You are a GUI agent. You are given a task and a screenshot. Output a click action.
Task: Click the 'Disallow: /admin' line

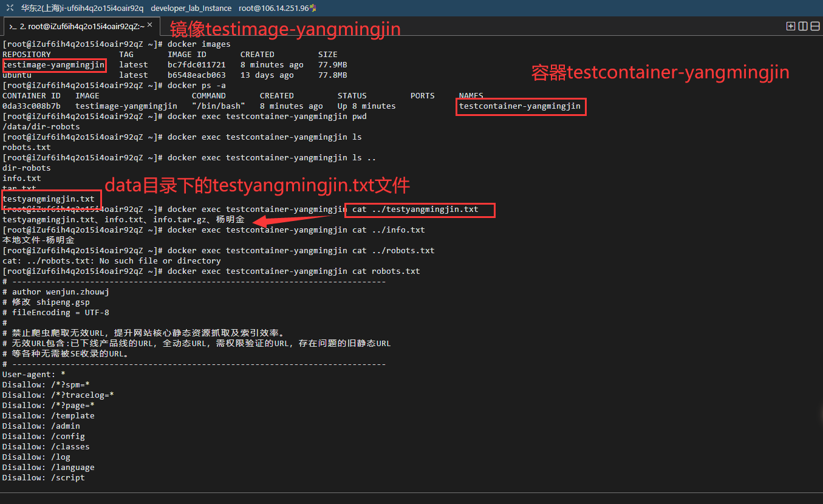coord(41,426)
